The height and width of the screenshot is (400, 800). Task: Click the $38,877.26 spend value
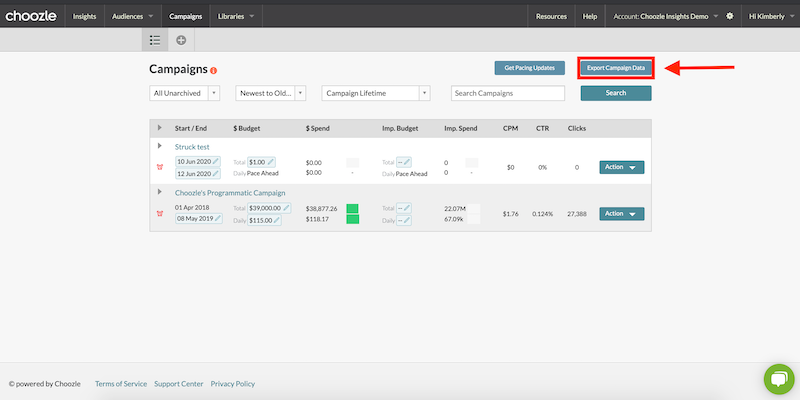321,209
